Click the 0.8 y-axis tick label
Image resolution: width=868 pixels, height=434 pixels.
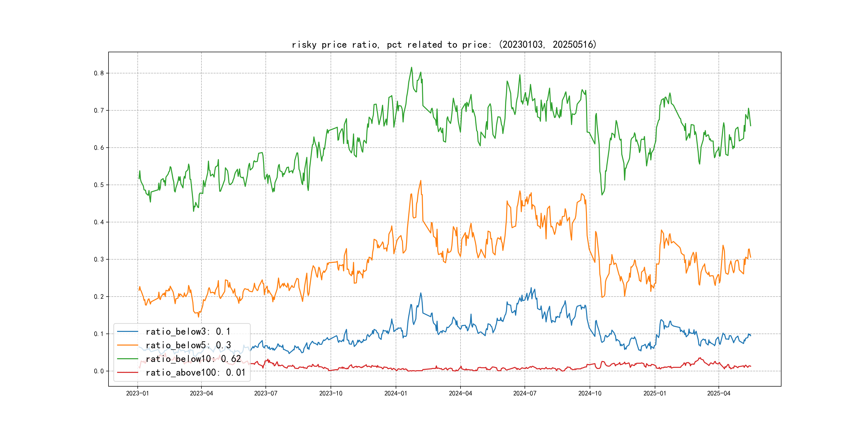tap(99, 73)
